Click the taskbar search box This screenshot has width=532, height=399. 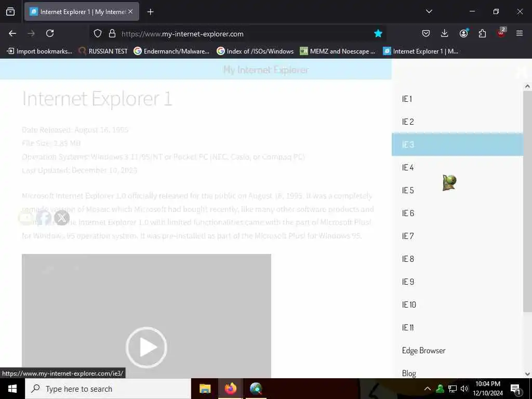(108, 389)
